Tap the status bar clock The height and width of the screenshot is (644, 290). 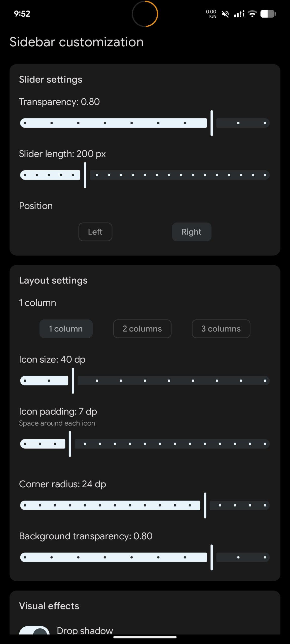(x=22, y=14)
